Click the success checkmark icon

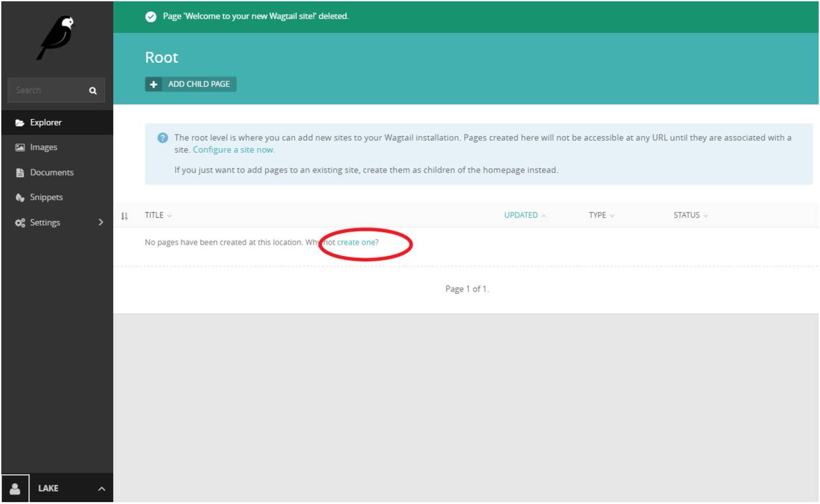[151, 17]
